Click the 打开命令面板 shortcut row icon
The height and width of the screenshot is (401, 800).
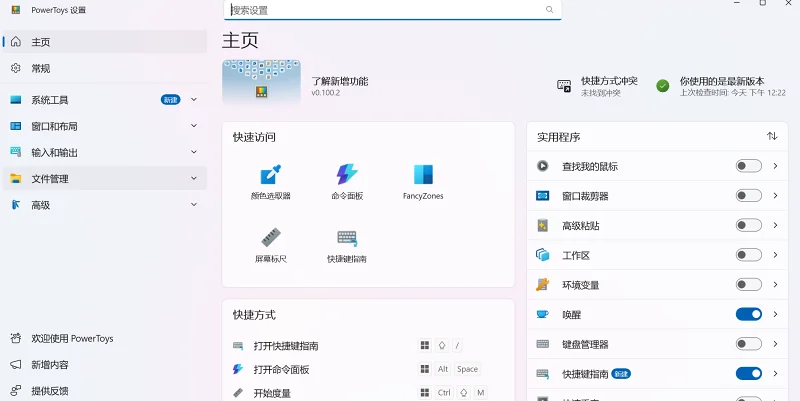(238, 369)
